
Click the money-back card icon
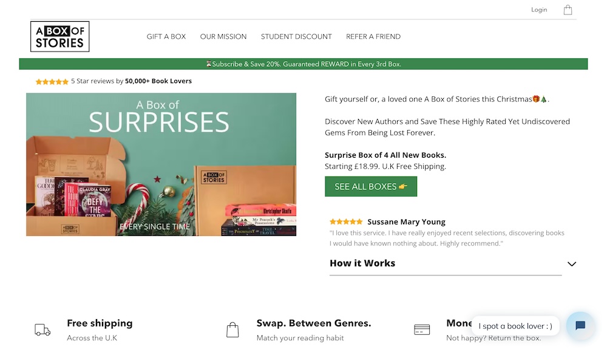tap(422, 330)
